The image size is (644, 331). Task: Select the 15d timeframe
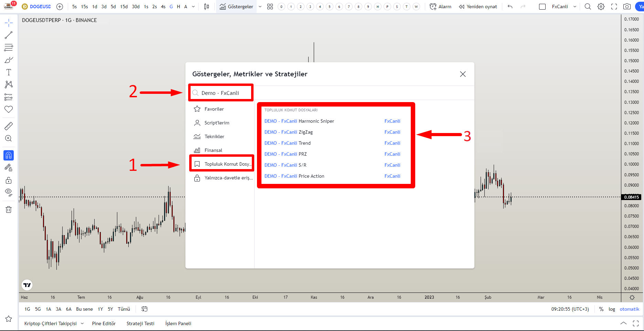pos(124,7)
